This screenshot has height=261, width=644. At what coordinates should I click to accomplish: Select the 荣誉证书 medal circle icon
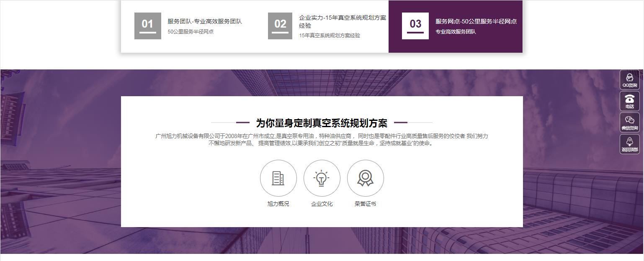[x=365, y=178]
